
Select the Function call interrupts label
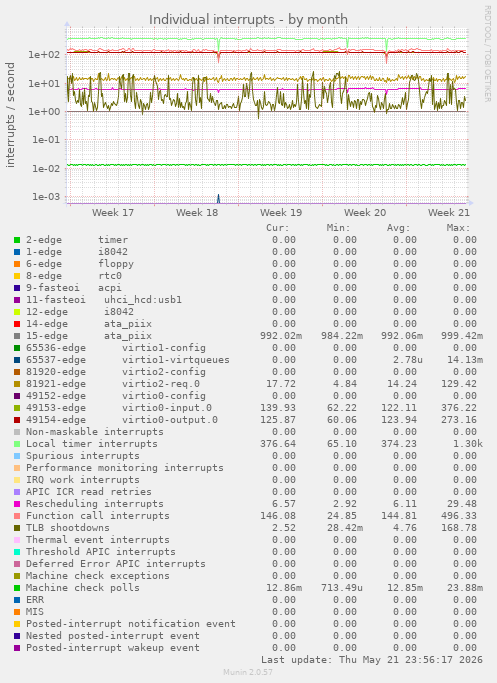point(98,516)
